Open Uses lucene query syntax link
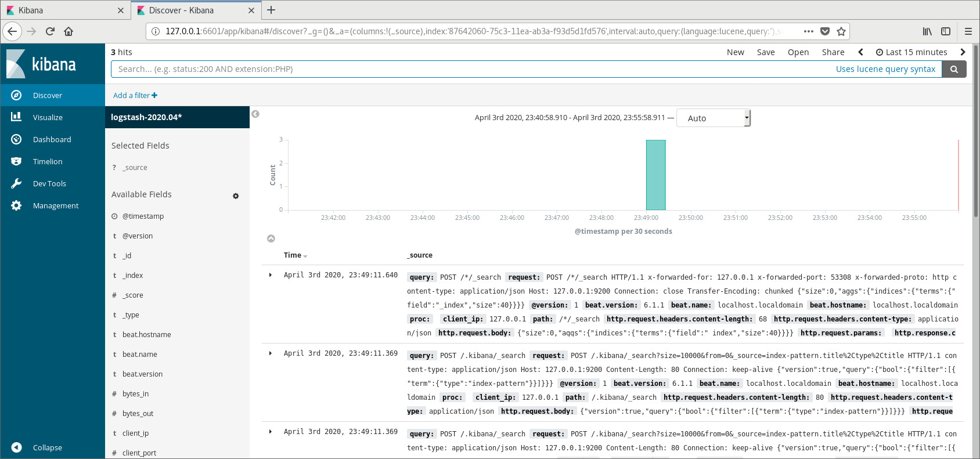The image size is (980, 459). (x=885, y=69)
